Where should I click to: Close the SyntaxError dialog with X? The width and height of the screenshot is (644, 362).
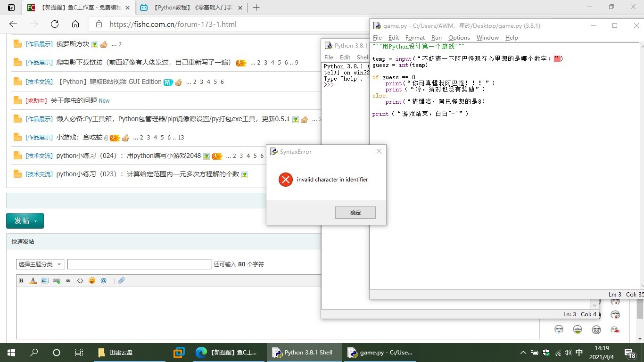coord(379,151)
